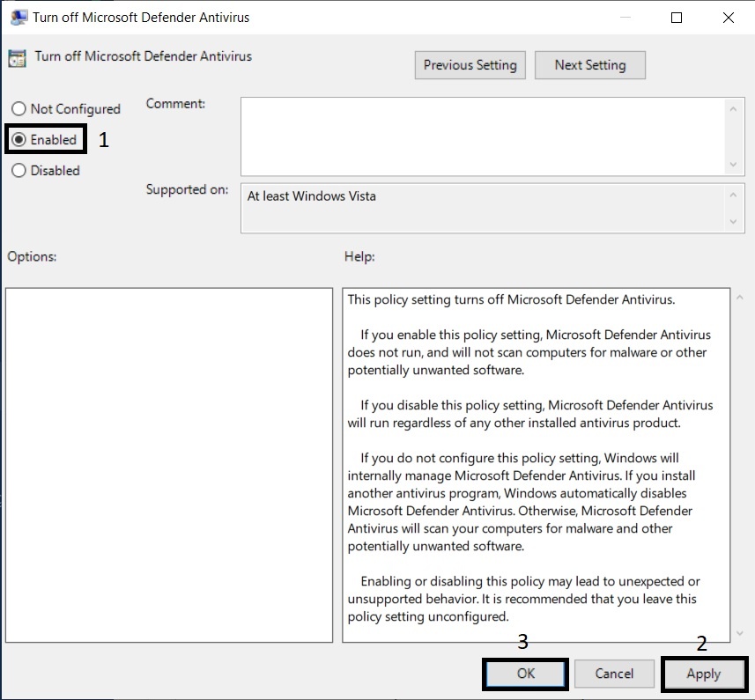This screenshot has height=700, width=755.
Task: Click inside the empty Options pane
Action: 169,465
